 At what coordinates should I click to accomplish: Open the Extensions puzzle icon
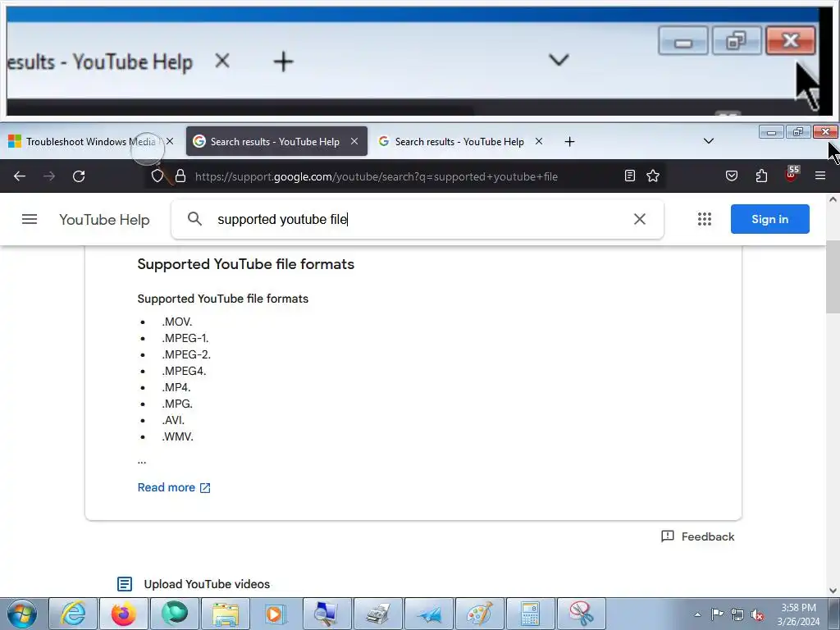(761, 176)
